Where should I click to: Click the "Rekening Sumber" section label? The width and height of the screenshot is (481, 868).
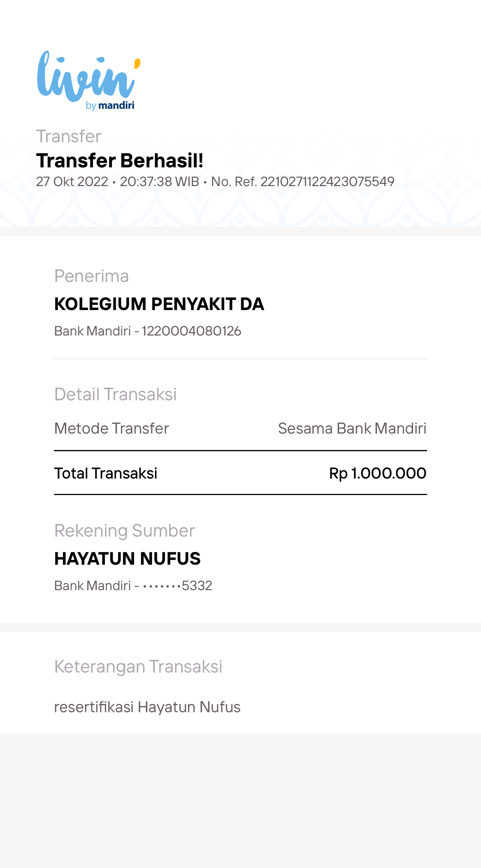[124, 531]
